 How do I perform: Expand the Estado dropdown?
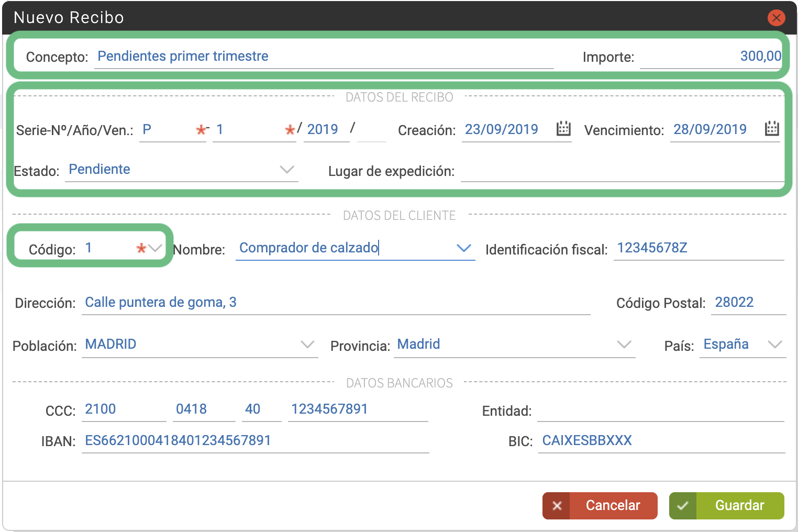pos(287,170)
